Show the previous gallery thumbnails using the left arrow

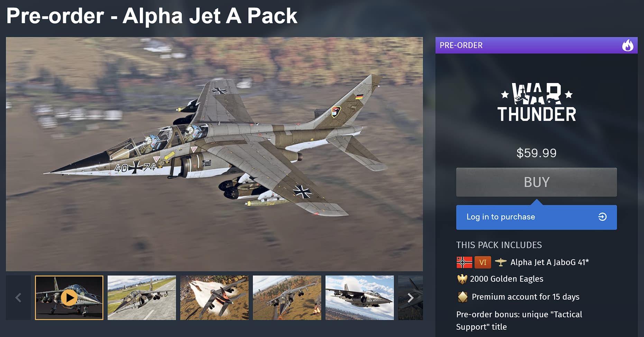[18, 298]
